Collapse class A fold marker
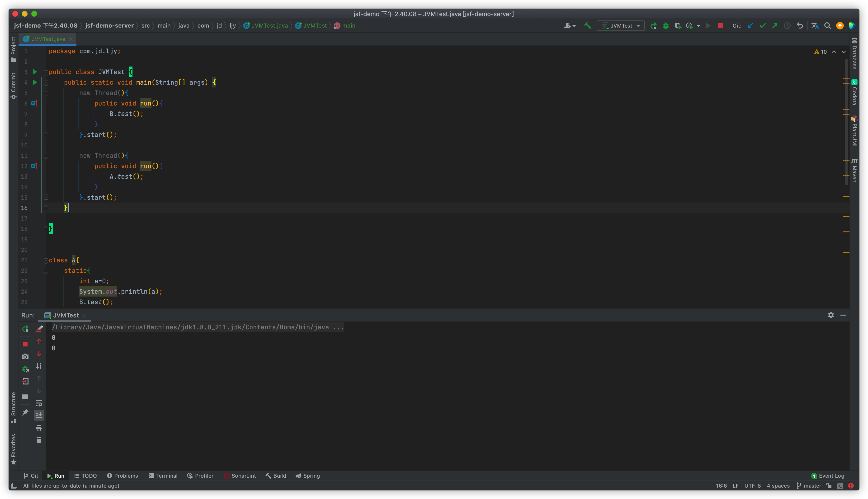The image size is (868, 499). click(46, 260)
